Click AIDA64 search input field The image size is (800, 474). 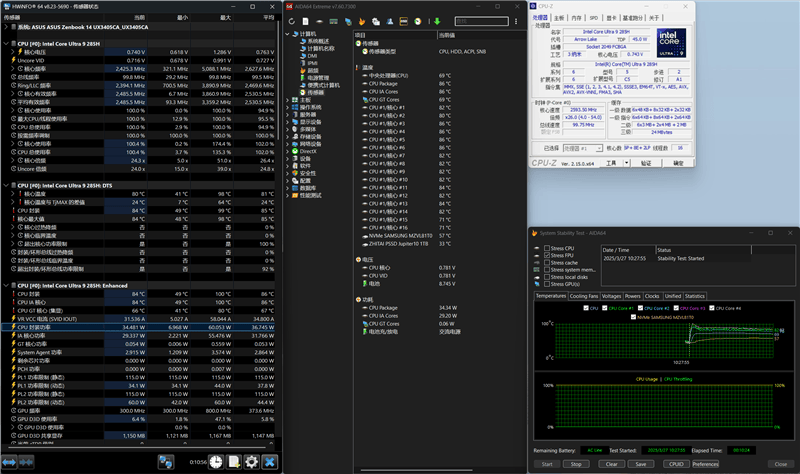click(x=481, y=21)
